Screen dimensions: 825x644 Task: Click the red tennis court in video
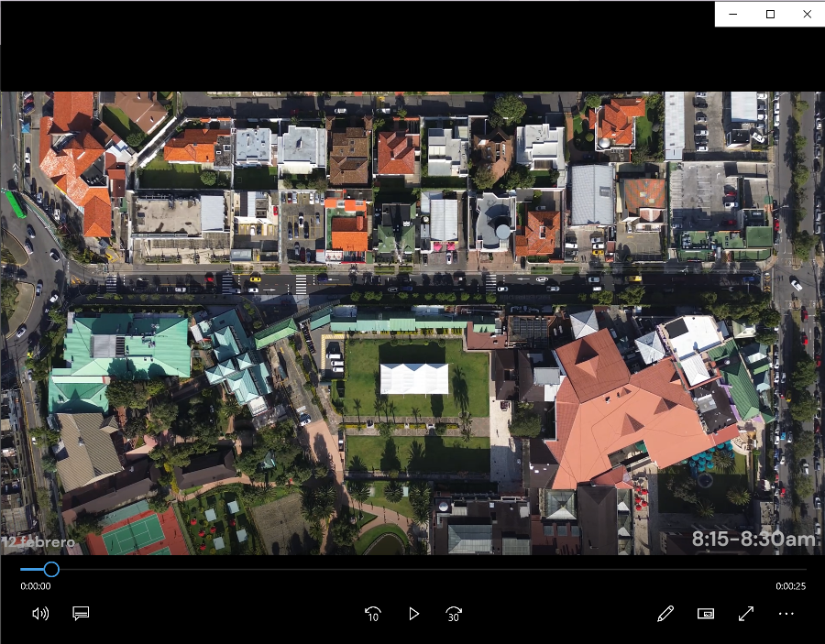pyautogui.click(x=137, y=532)
